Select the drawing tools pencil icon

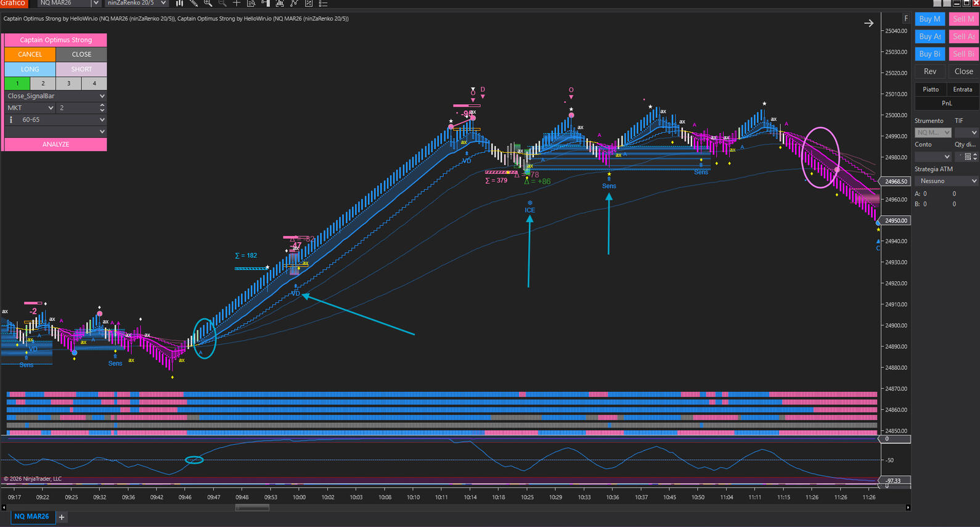194,3
